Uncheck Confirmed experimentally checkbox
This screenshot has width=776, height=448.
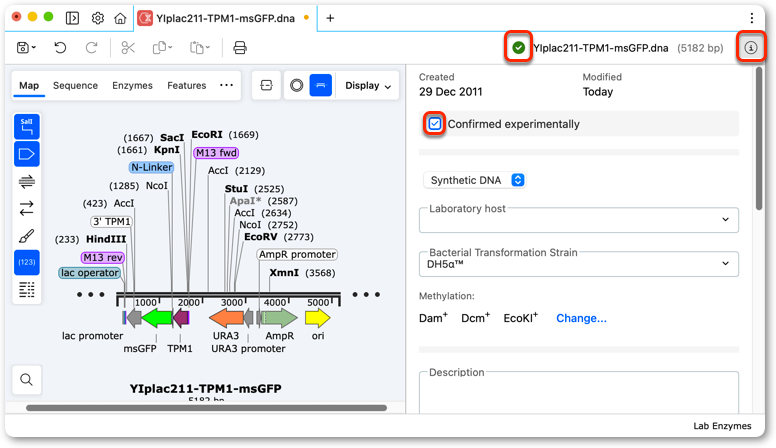(435, 124)
